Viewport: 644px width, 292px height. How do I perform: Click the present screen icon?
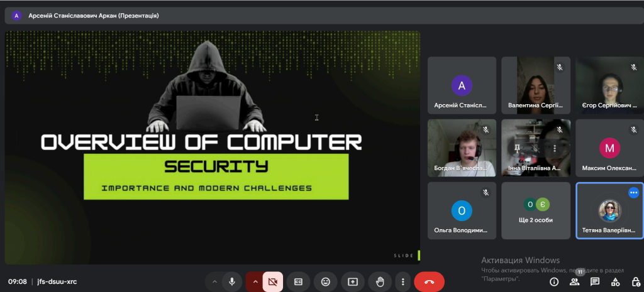[352, 282]
